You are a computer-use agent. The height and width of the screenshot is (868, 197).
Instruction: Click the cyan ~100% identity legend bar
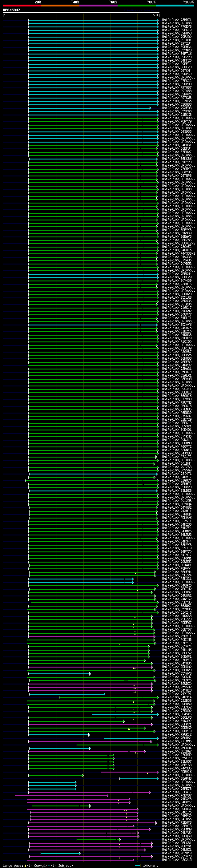click(x=175, y=6)
